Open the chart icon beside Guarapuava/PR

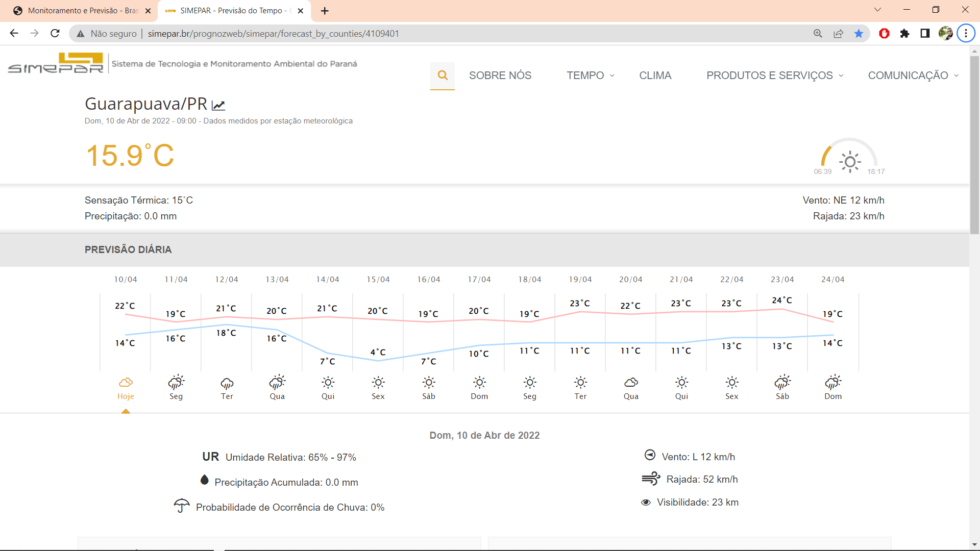click(218, 105)
